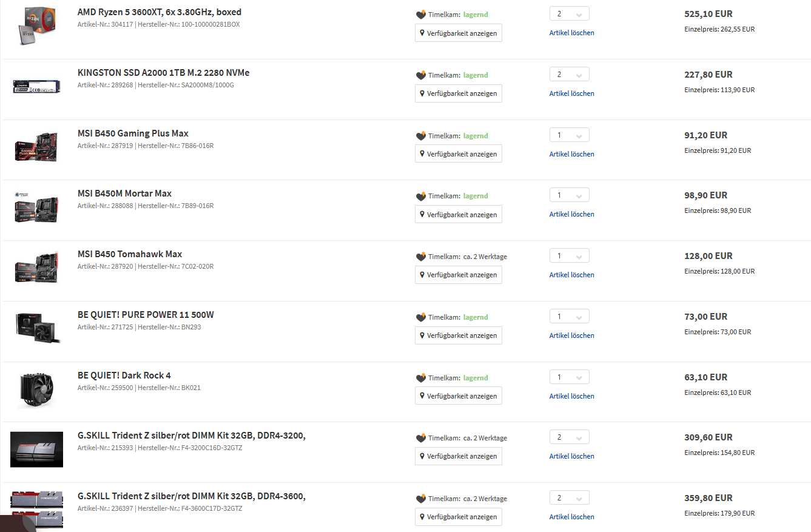Open BE QUIET! Dark Rock 4 title
This screenshot has height=532, width=811.
tap(124, 375)
